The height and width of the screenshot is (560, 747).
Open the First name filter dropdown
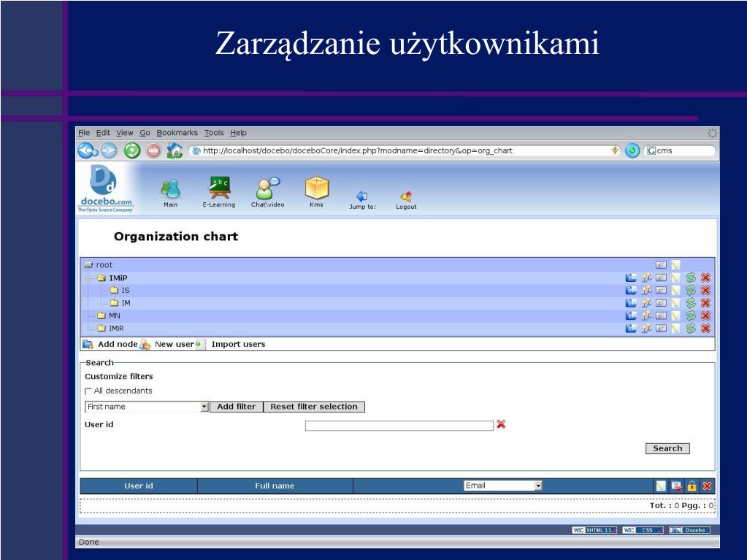(x=204, y=407)
